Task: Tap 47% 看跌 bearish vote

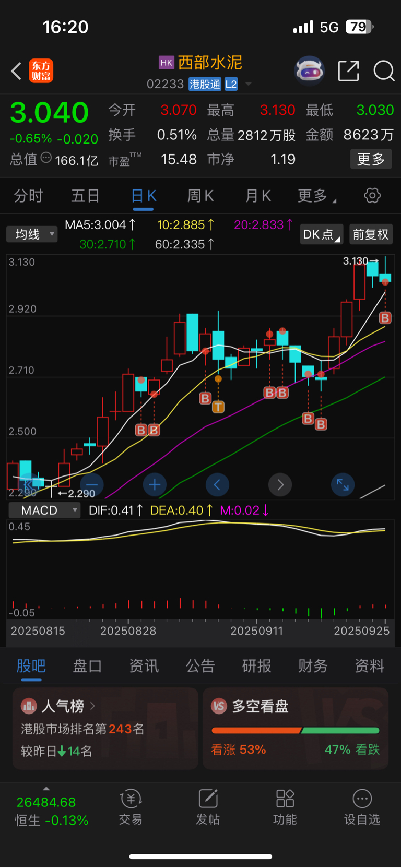Action: [x=352, y=750]
